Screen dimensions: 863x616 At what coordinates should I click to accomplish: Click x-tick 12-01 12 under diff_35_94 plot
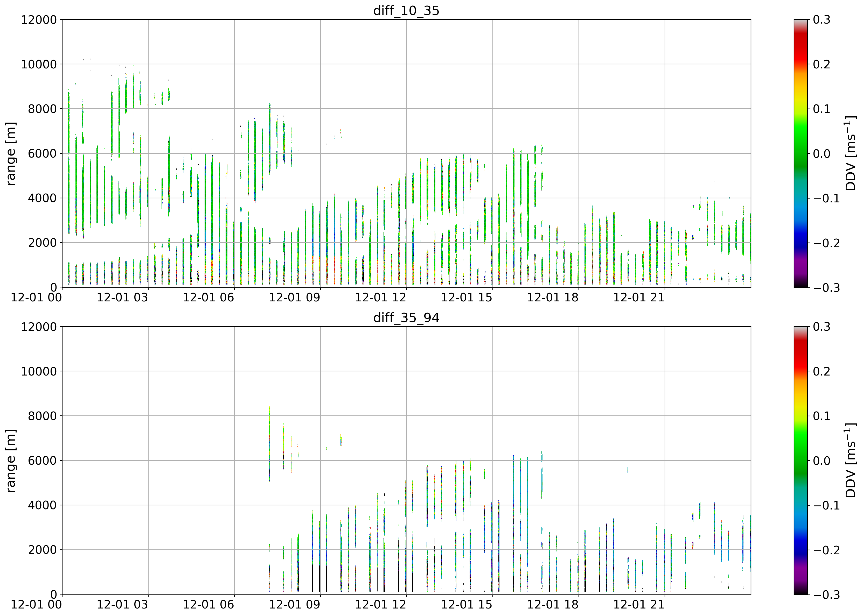[x=381, y=604]
